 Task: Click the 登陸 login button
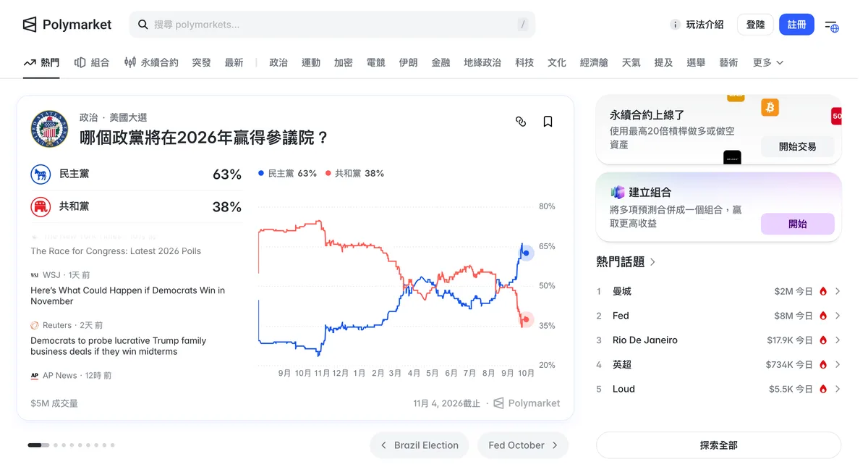click(x=755, y=25)
